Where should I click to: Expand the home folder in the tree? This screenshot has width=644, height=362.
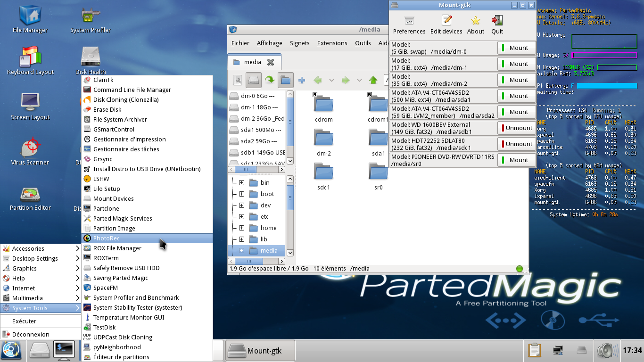point(241,228)
